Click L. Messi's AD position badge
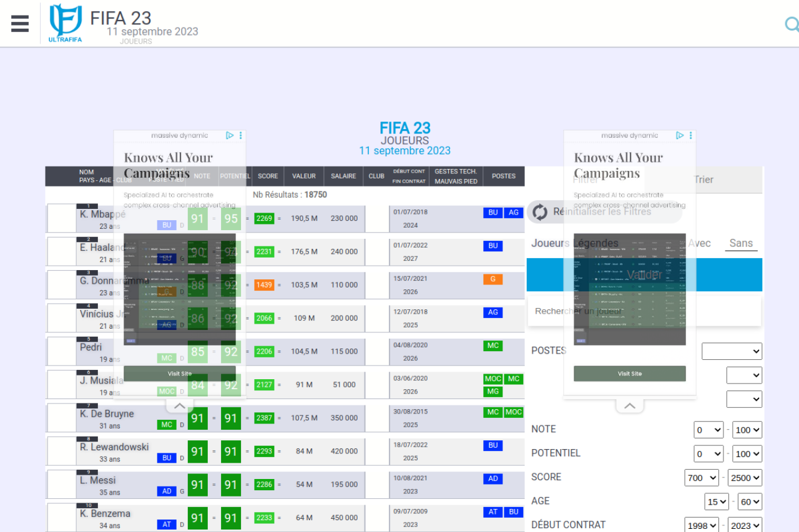Screen dimensions: 799x532 (x=493, y=479)
